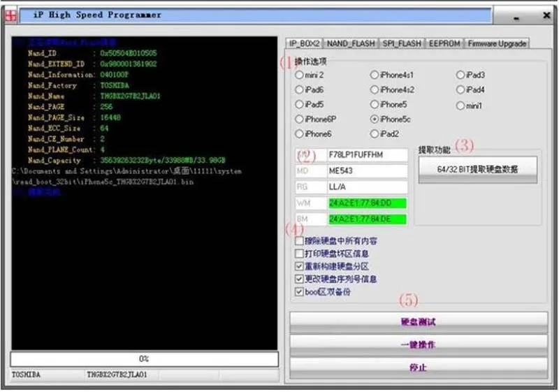559x392 pixels.
Task: Choose the iPad4 device option
Action: 470,90
